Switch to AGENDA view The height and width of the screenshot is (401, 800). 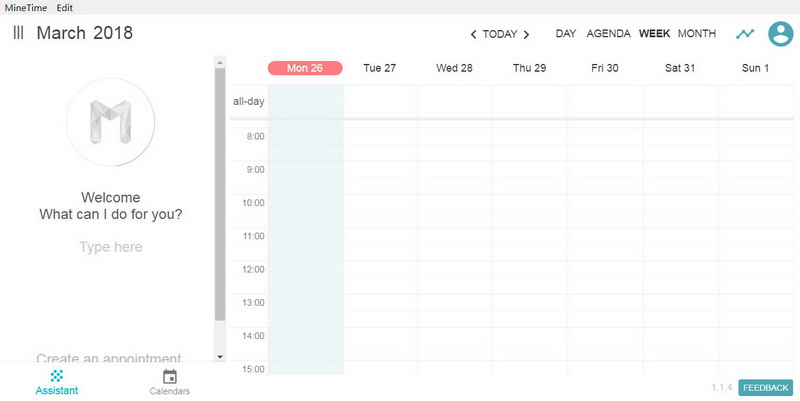click(609, 34)
